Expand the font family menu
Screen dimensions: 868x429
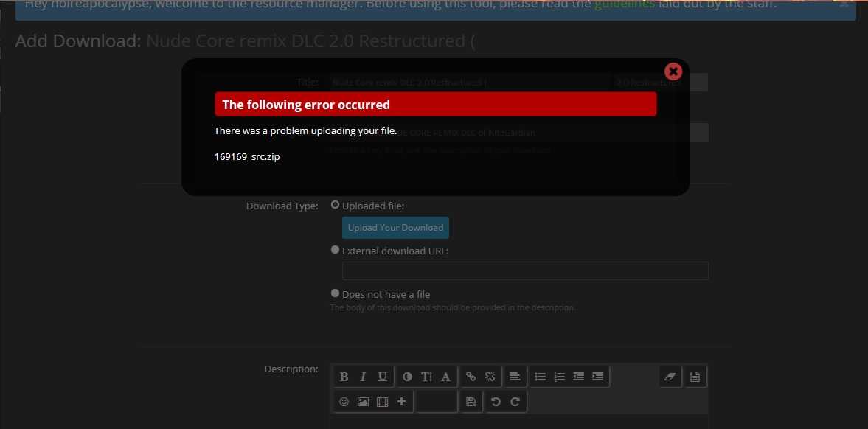pos(445,377)
